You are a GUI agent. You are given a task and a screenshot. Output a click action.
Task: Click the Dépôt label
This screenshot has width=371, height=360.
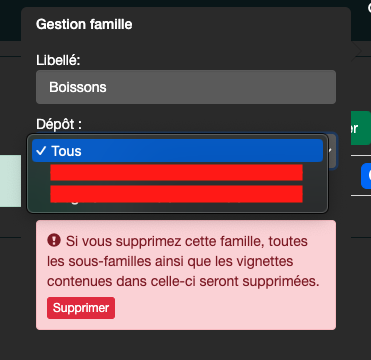[x=59, y=124]
